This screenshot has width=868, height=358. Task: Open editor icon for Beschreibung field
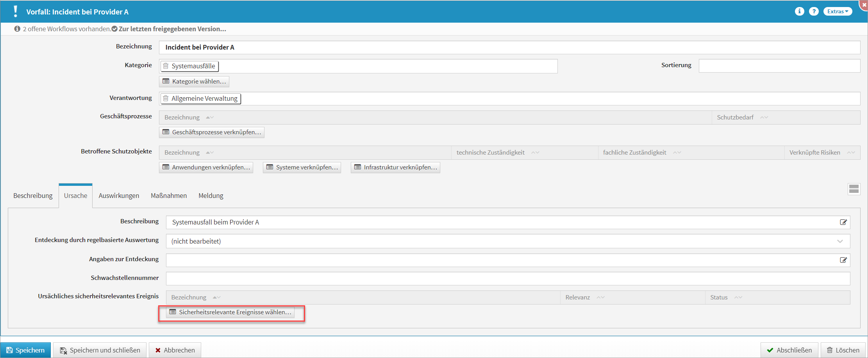pos(843,222)
